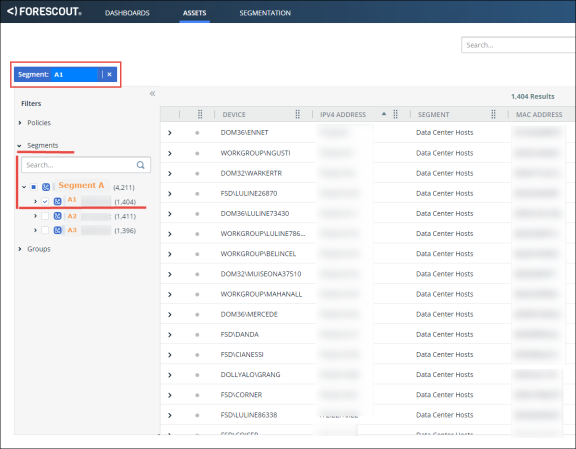Click status dot of WORKGROUP\NGUSTI
Screen dimensions: 576x449
(197, 153)
